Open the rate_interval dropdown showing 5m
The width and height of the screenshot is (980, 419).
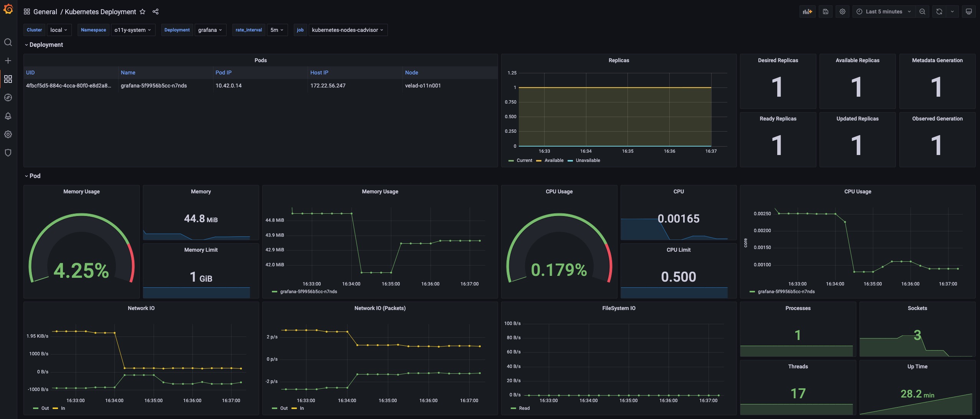click(277, 30)
